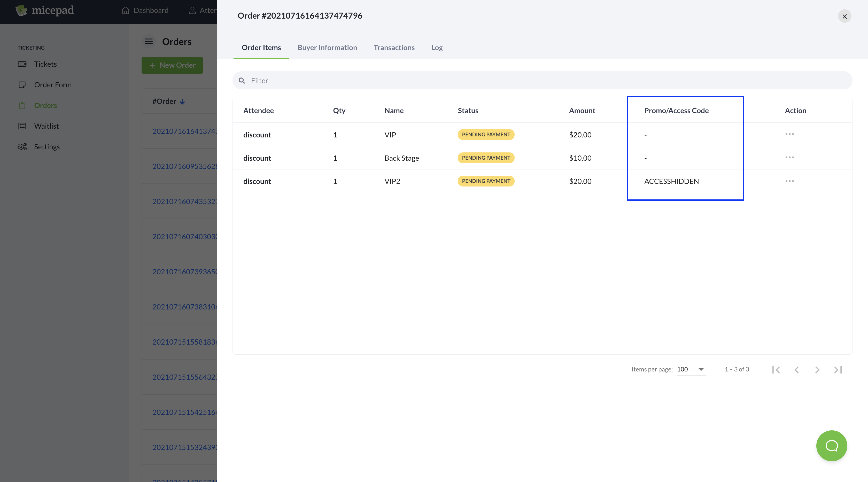Open order link starting 2021071607393650

185,271
